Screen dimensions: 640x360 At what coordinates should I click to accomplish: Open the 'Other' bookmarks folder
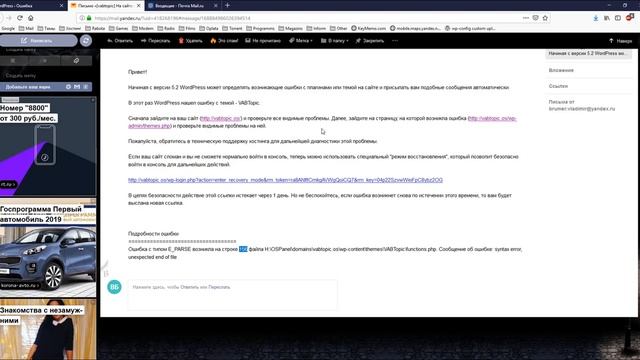click(x=339, y=29)
